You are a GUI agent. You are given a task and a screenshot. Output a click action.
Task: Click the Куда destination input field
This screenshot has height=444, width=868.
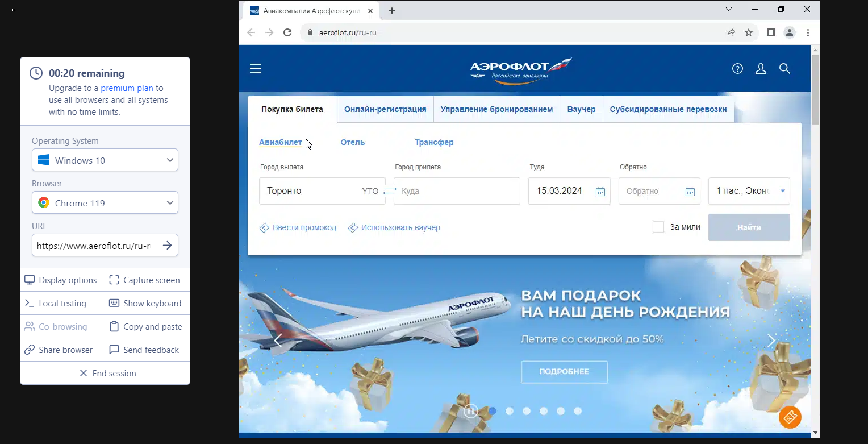[x=457, y=191]
